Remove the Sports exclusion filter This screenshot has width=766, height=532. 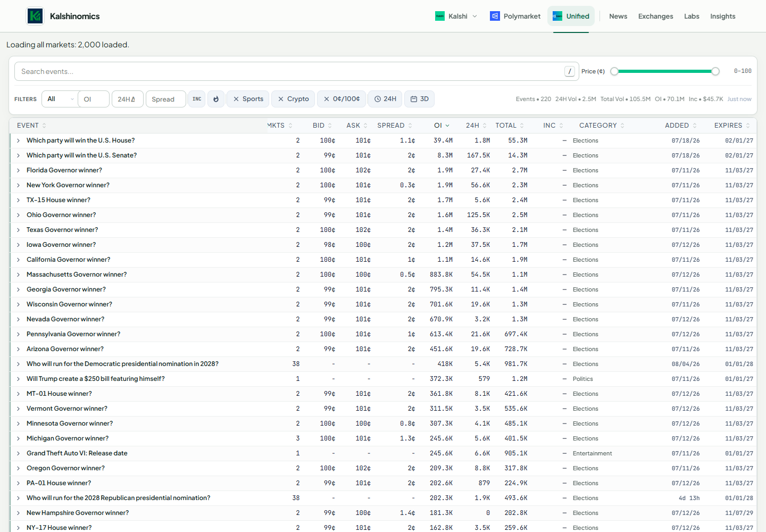tap(248, 99)
